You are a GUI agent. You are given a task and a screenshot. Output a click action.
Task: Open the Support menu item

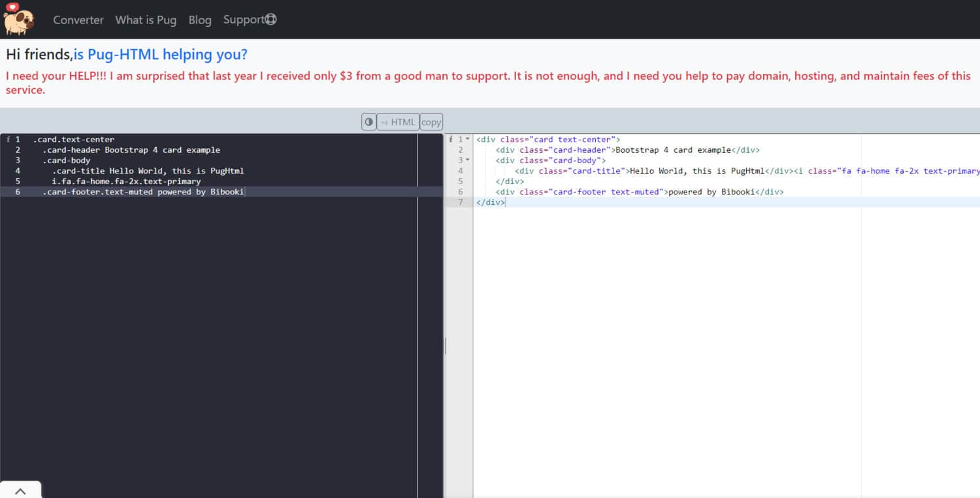coord(245,20)
